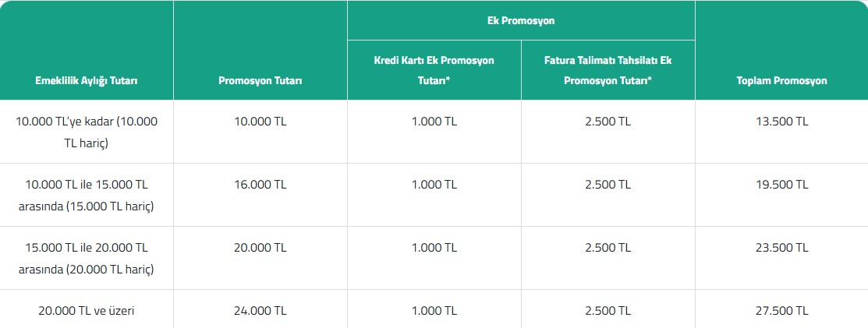
Task: Select the 10.000 TL ile 15.000 TL row label
Action: 87,195
